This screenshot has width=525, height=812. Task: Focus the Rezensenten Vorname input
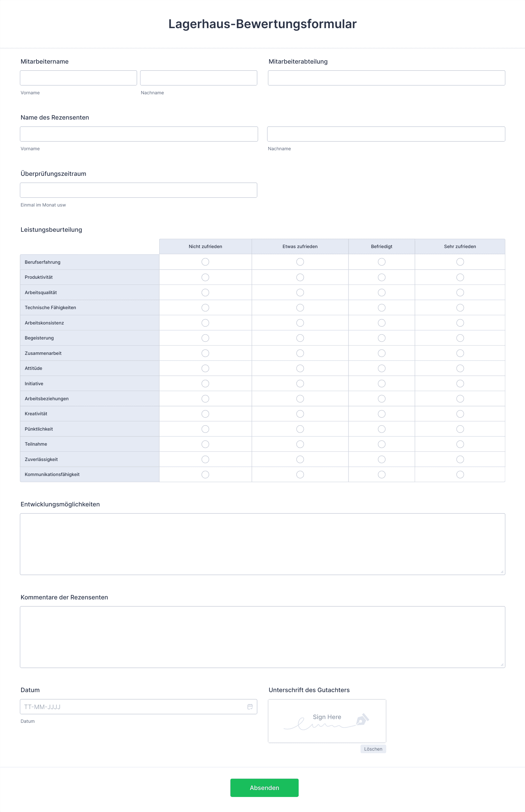click(x=139, y=134)
